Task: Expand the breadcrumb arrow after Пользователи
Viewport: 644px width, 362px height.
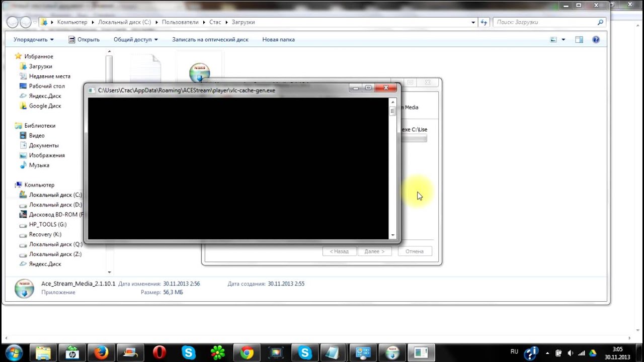Action: click(x=204, y=22)
